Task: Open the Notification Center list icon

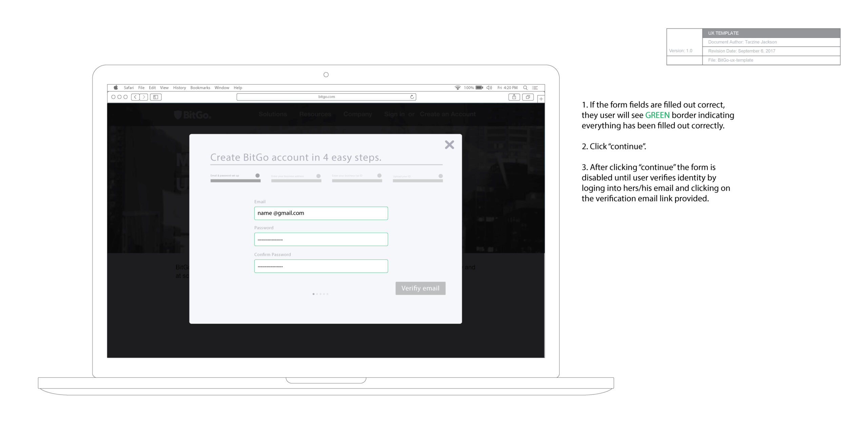Action: [535, 87]
